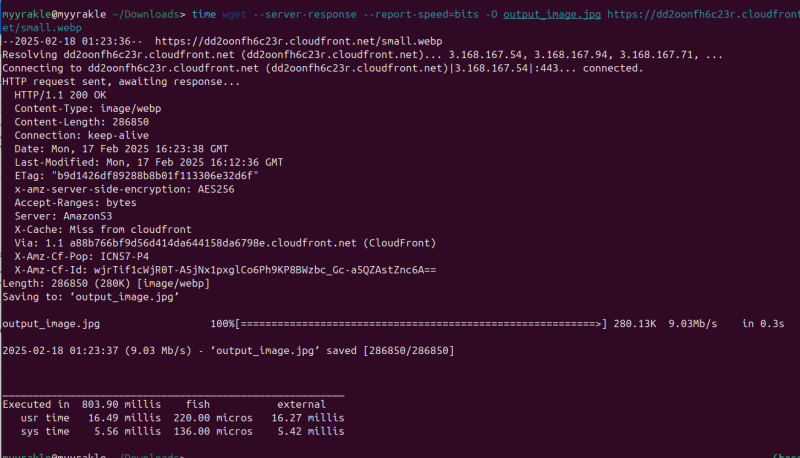This screenshot has width=800, height=458.
Task: Click the bottom shell prompt line
Action: click(x=92, y=455)
